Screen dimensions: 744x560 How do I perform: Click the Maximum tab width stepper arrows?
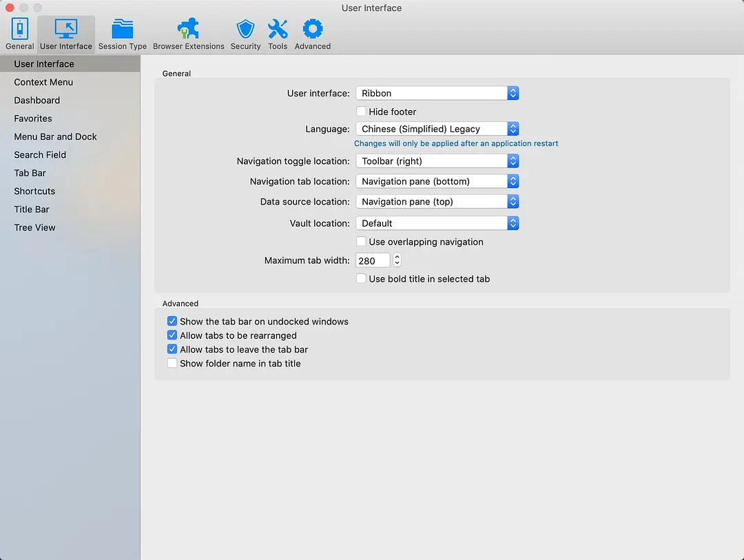(x=397, y=260)
